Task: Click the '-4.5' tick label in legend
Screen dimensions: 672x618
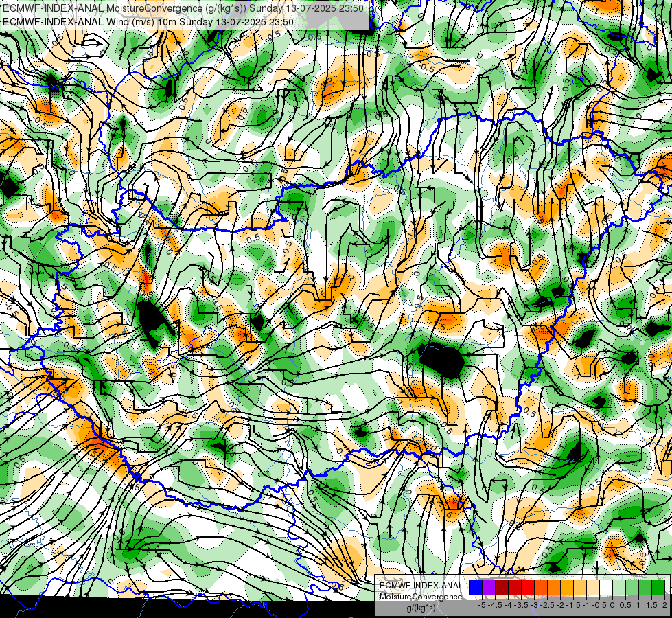Action: (495, 605)
